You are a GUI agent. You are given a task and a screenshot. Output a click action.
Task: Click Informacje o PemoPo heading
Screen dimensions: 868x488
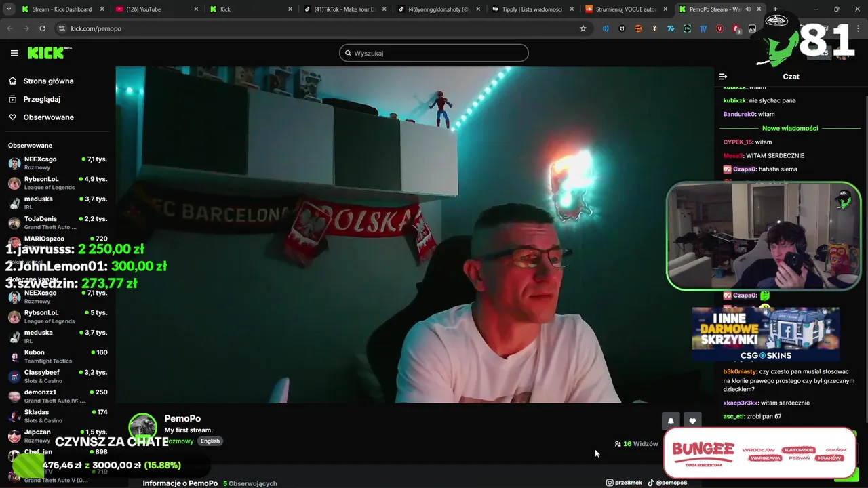pos(180,483)
